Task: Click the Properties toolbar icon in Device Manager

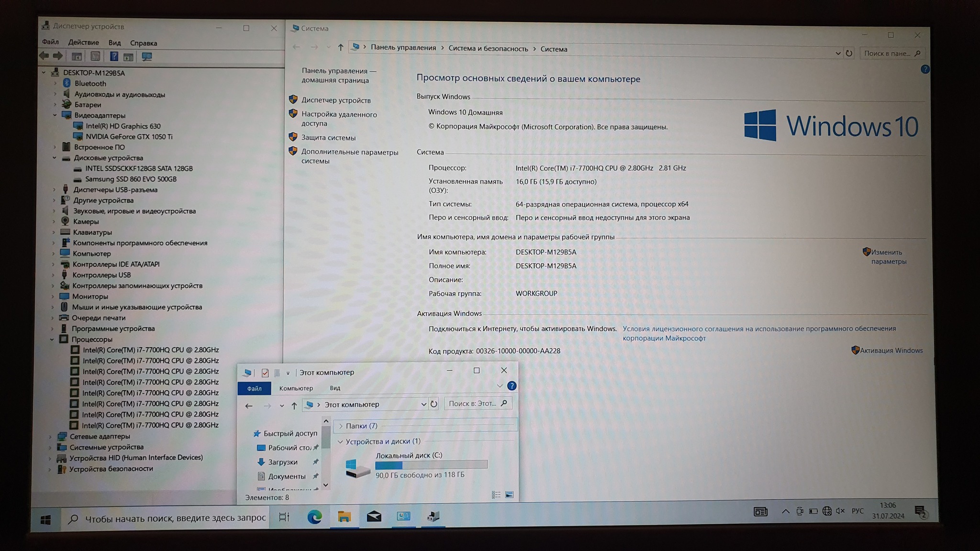Action: pyautogui.click(x=95, y=56)
